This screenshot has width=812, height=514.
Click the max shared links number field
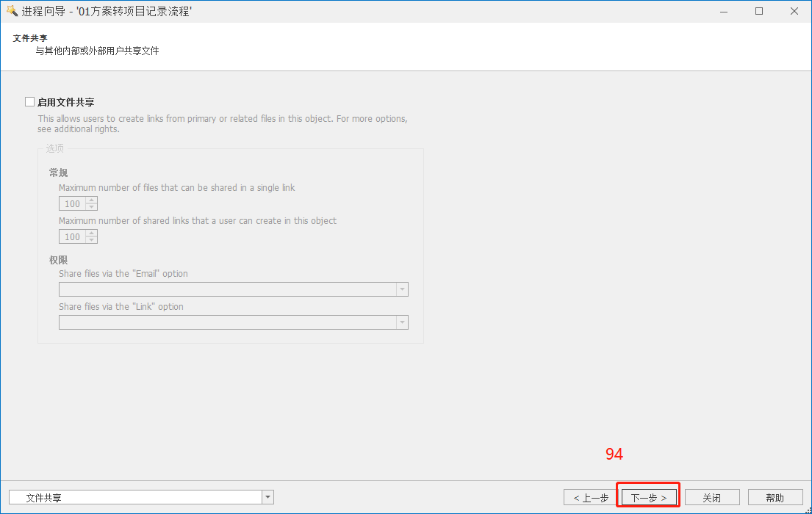click(72, 237)
